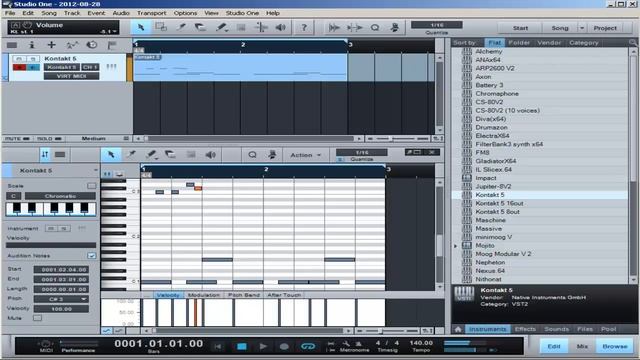This screenshot has height=360, width=640.
Task: Open the Song button dropdown arrow
Action: pos(582,28)
